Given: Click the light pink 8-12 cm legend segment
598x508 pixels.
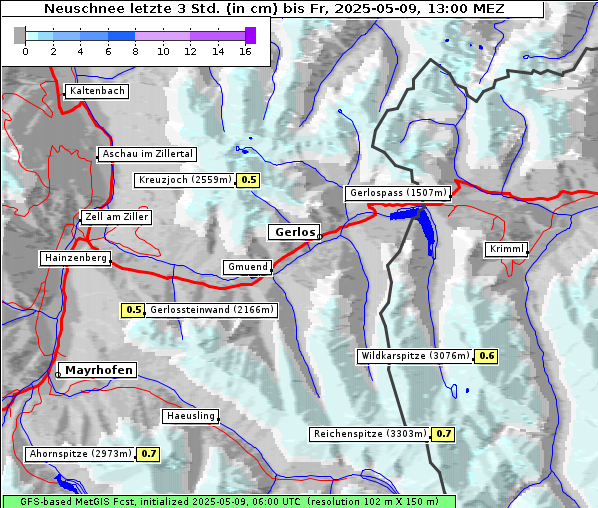Looking at the screenshot, I should click(x=162, y=37).
